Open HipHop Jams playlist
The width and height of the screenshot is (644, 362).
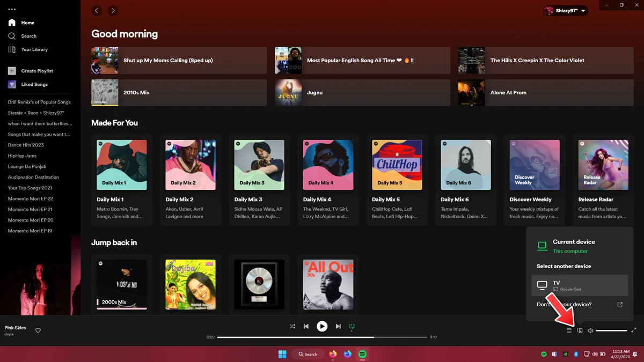pos(22,156)
